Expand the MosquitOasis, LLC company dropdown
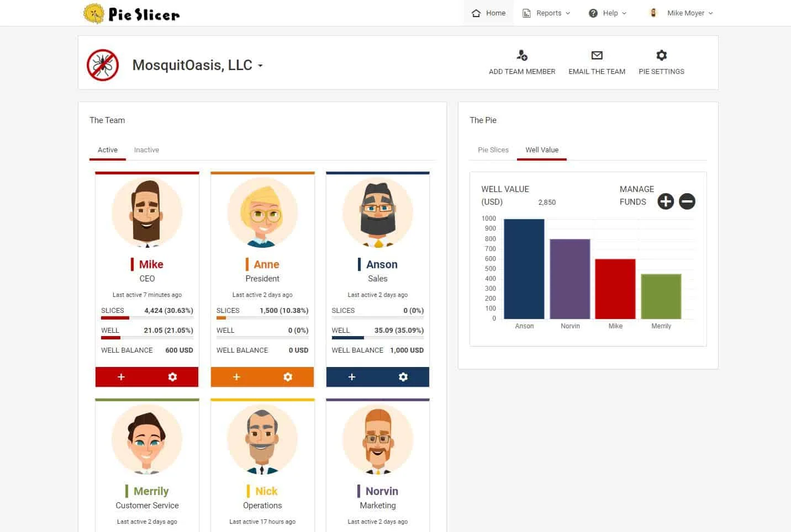 point(260,66)
